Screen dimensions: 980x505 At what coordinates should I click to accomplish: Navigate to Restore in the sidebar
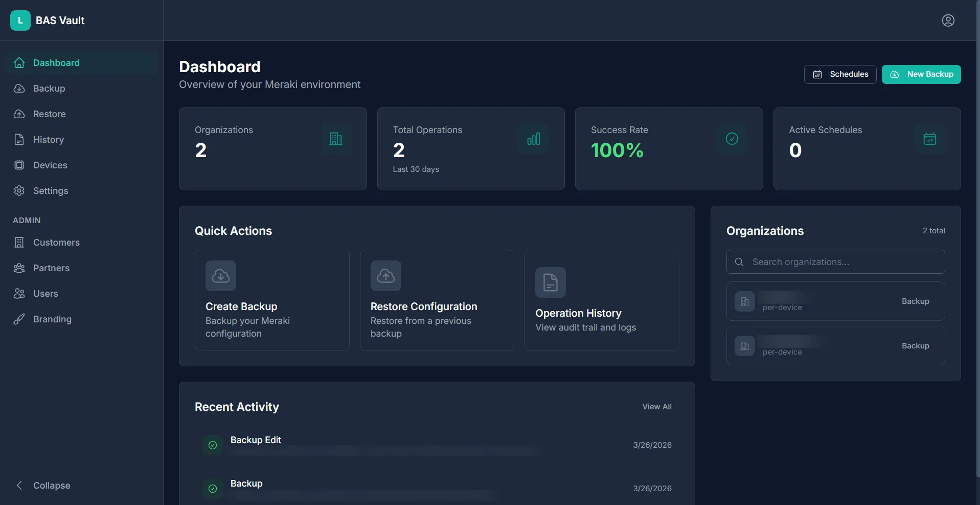coord(82,114)
